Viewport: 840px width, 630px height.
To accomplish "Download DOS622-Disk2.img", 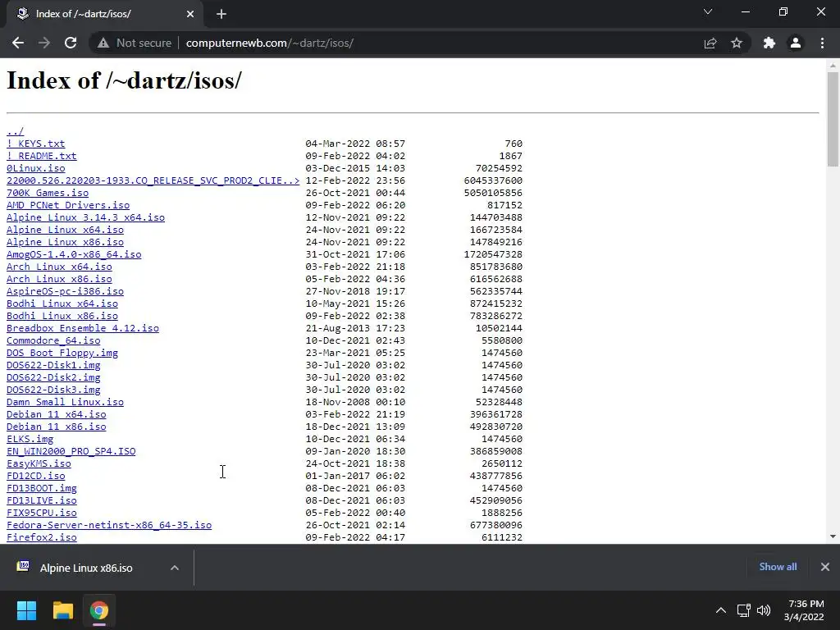I will coord(53,377).
